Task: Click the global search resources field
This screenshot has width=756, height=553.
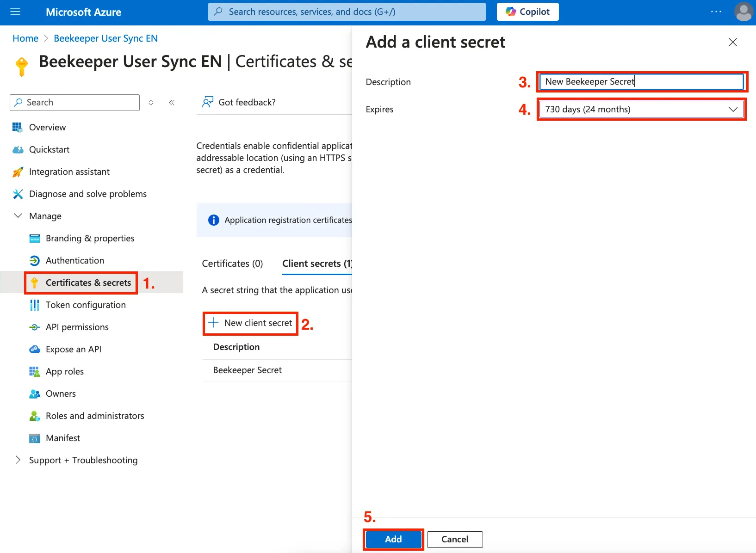Action: [347, 12]
